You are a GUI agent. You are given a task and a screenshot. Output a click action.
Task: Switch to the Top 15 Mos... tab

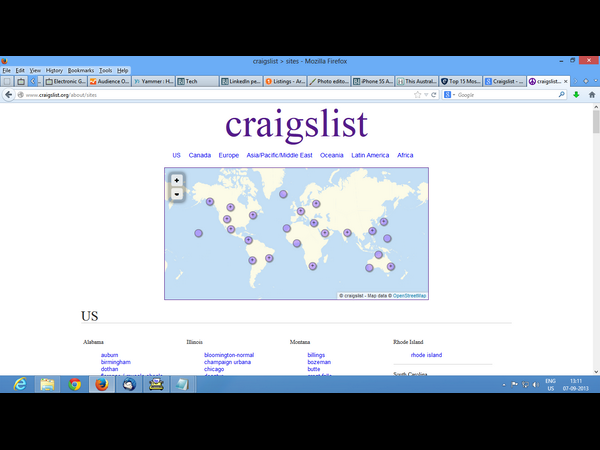461,81
